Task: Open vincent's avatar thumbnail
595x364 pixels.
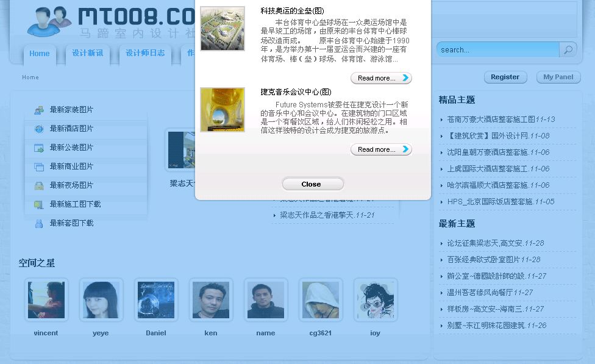Action: (46, 300)
